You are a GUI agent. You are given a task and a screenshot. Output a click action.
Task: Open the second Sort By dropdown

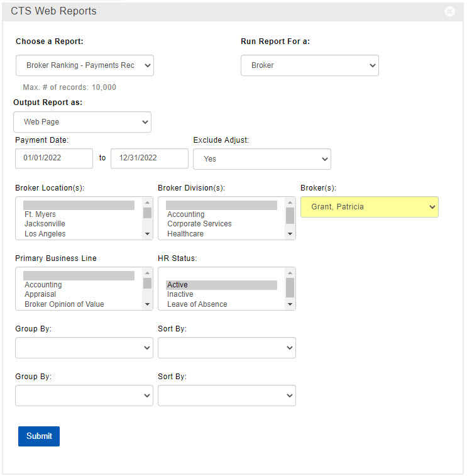point(226,396)
